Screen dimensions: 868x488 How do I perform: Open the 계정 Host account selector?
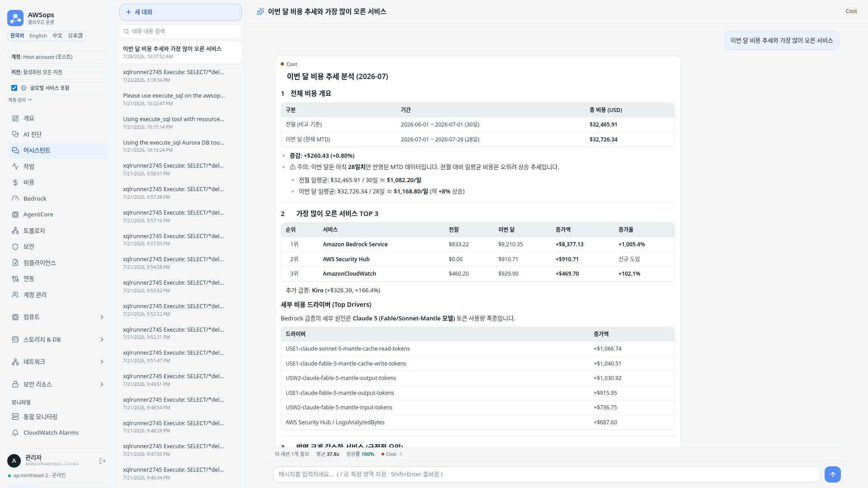tap(57, 57)
